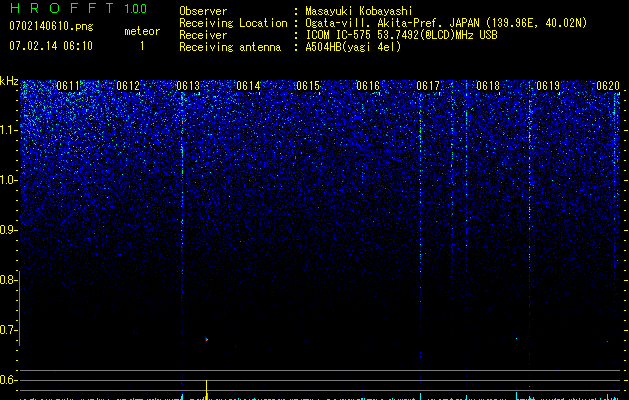The height and width of the screenshot is (400, 629).
Task: Click the "Receiving antenna" label
Action: tap(230, 47)
